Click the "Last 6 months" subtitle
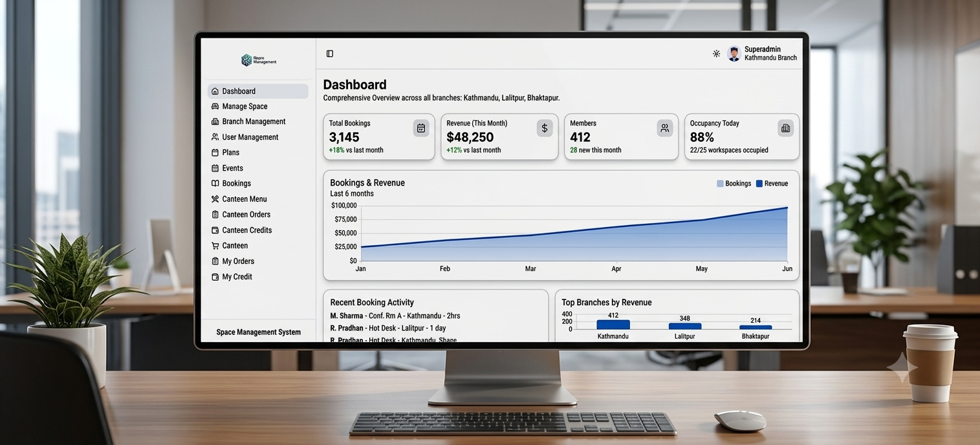The height and width of the screenshot is (445, 980). pos(352,193)
